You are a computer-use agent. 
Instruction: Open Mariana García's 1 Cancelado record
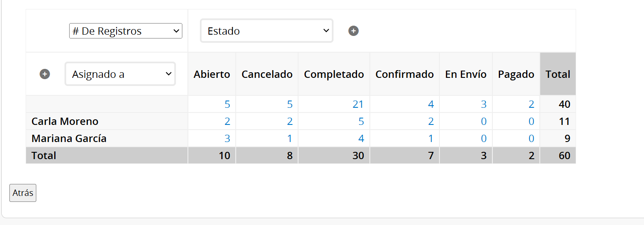[x=290, y=139]
